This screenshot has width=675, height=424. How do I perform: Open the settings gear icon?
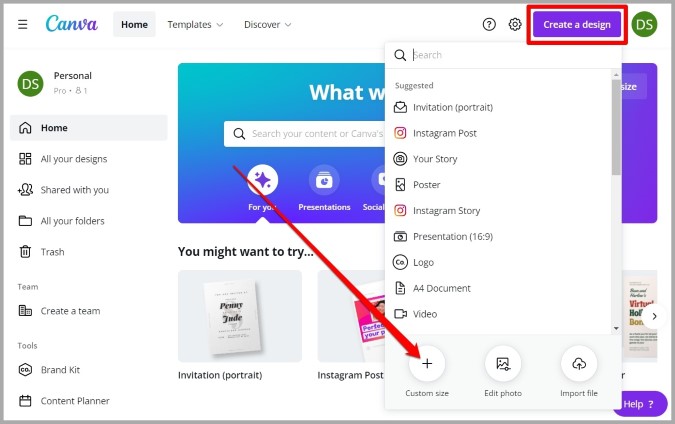tap(515, 25)
